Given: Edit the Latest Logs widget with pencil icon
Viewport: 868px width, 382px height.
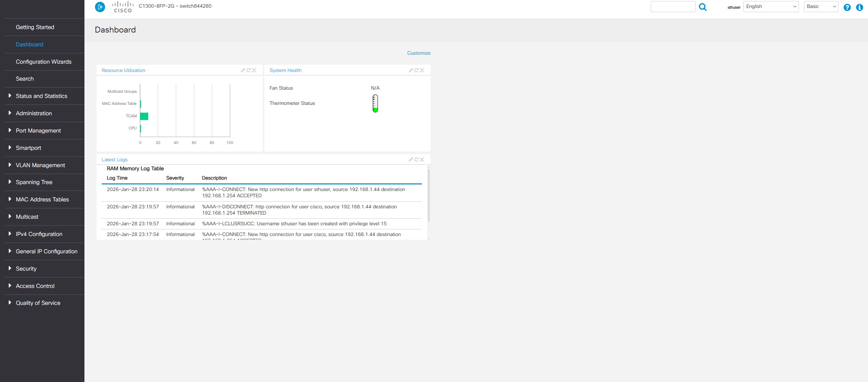Looking at the screenshot, I should pos(411,160).
